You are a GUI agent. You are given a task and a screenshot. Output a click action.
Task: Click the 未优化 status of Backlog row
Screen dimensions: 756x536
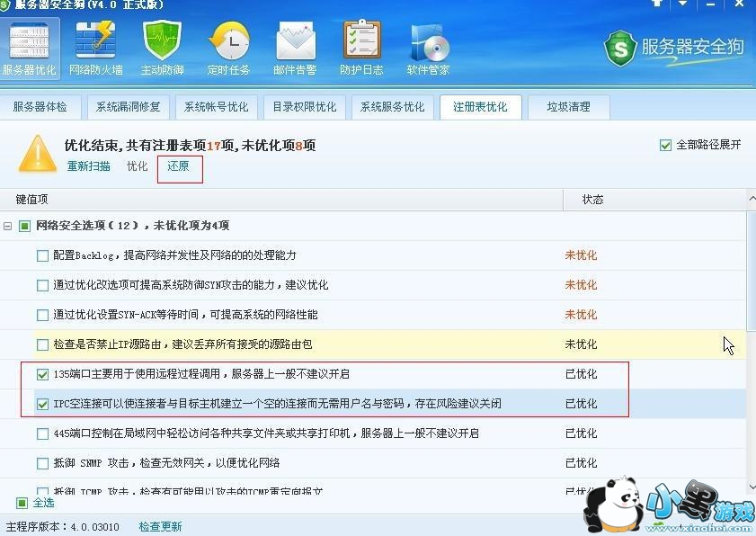click(581, 255)
